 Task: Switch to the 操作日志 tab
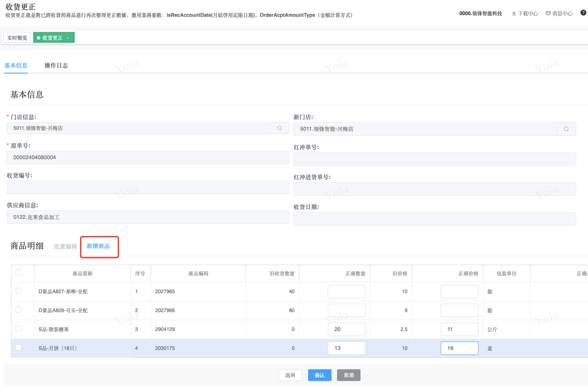click(56, 66)
